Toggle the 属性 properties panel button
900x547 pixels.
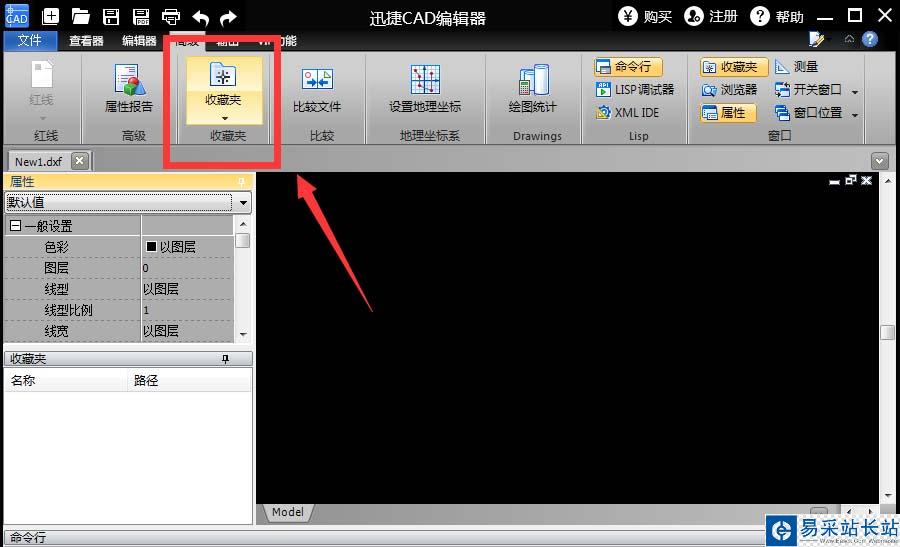point(728,112)
